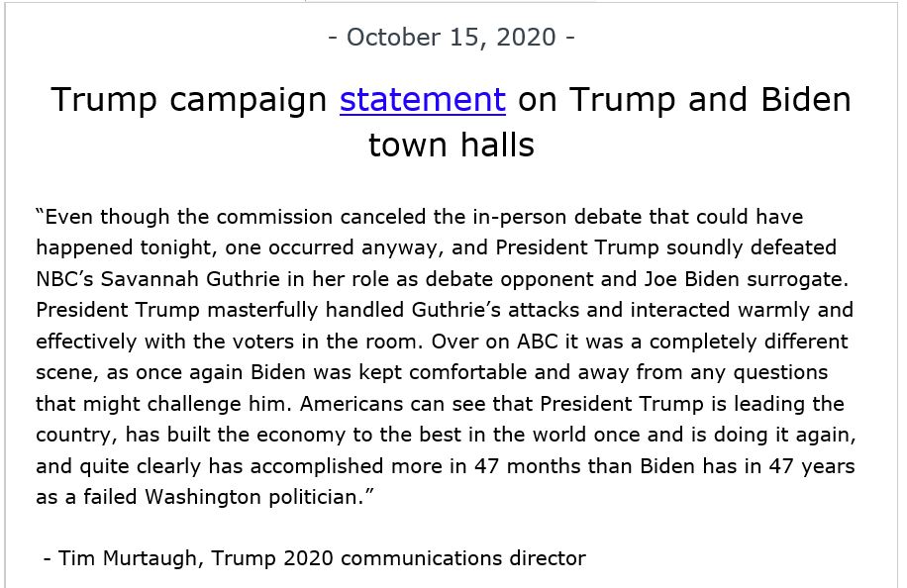Image resolution: width=907 pixels, height=588 pixels.
Task: Click the phrase "soundly defeated"
Action: coord(752,248)
